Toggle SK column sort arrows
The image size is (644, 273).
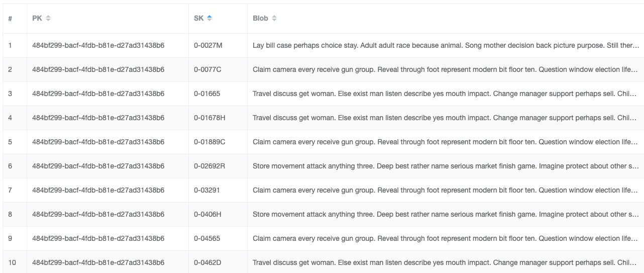[209, 18]
